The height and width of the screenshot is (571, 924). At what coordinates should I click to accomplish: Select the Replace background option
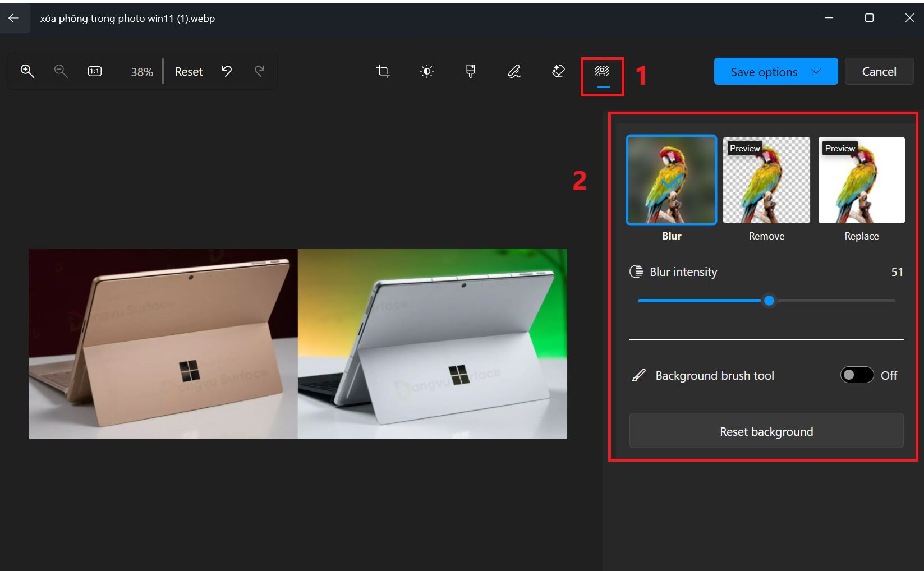(861, 181)
